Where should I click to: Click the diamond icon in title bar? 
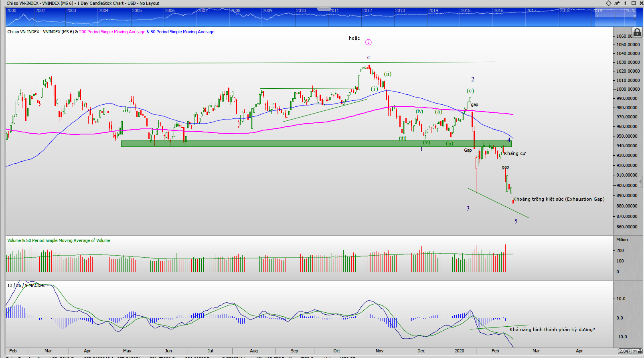(608, 3)
